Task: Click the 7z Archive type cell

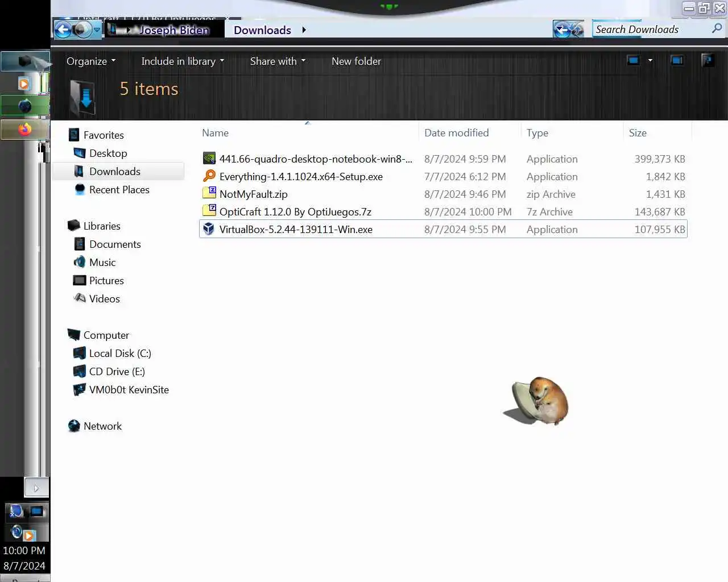Action: point(549,211)
